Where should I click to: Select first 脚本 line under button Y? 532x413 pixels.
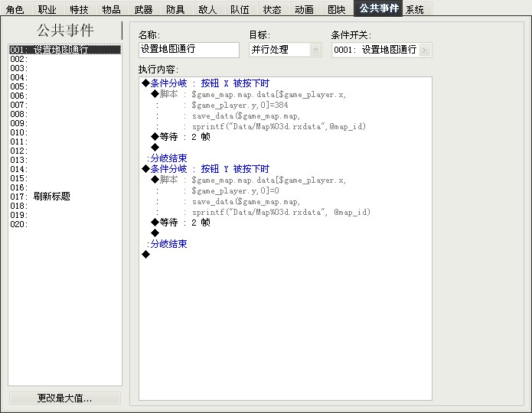pos(249,180)
